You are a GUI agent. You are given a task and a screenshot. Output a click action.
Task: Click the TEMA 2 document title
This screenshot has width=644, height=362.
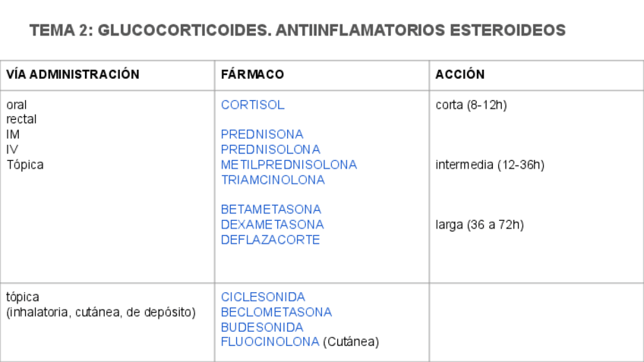(298, 31)
